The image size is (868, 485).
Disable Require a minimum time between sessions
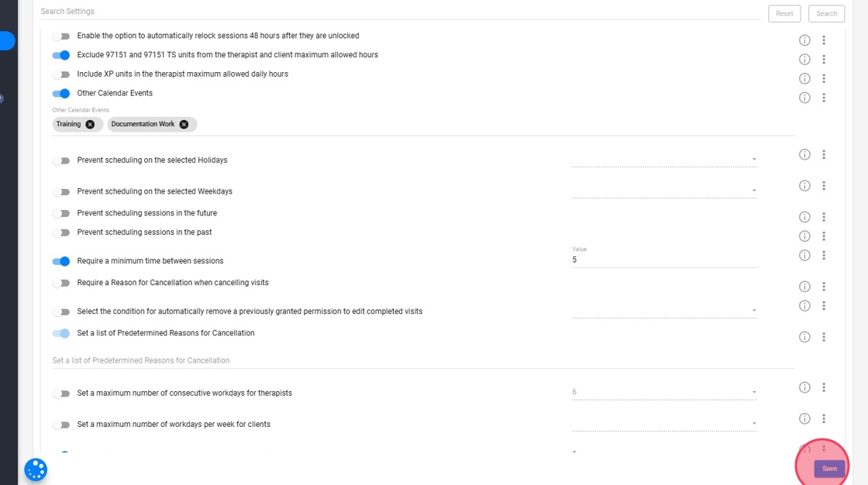[61, 261]
